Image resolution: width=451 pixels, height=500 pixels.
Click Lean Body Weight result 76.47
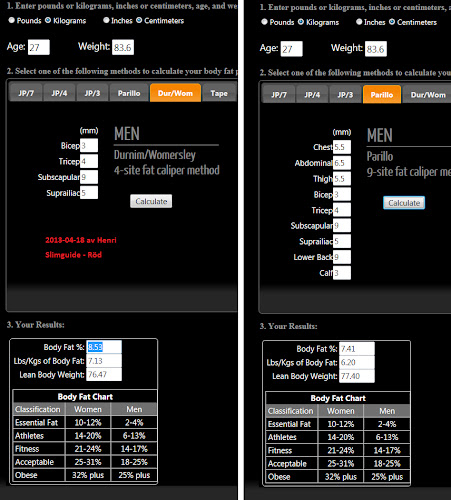click(x=104, y=374)
